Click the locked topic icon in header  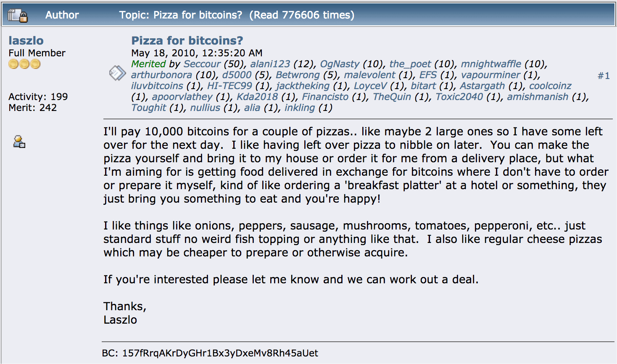[x=17, y=16]
